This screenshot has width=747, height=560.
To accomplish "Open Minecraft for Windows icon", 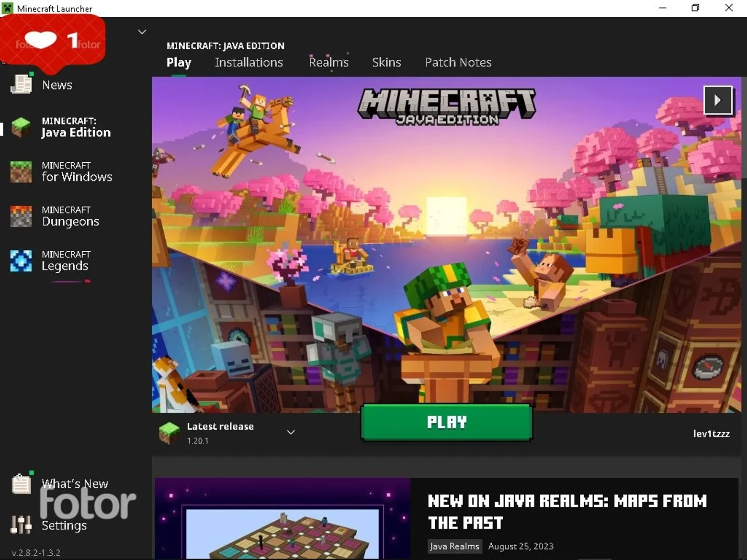I will (x=21, y=172).
